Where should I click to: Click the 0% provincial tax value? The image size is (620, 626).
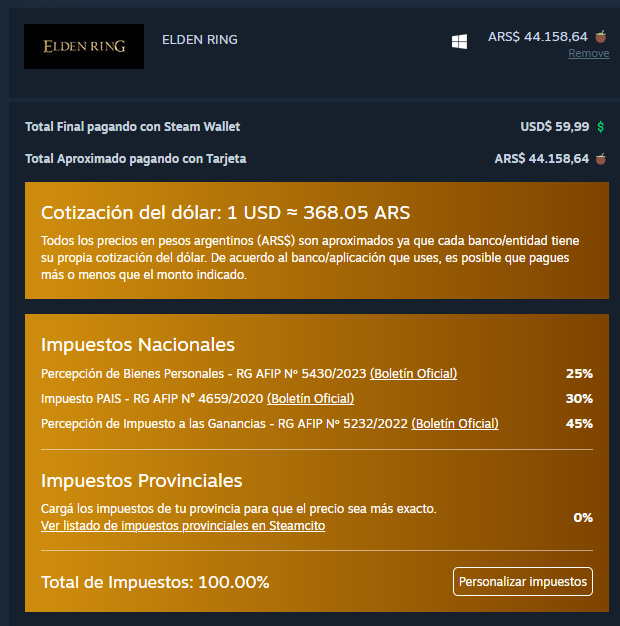[x=583, y=518]
